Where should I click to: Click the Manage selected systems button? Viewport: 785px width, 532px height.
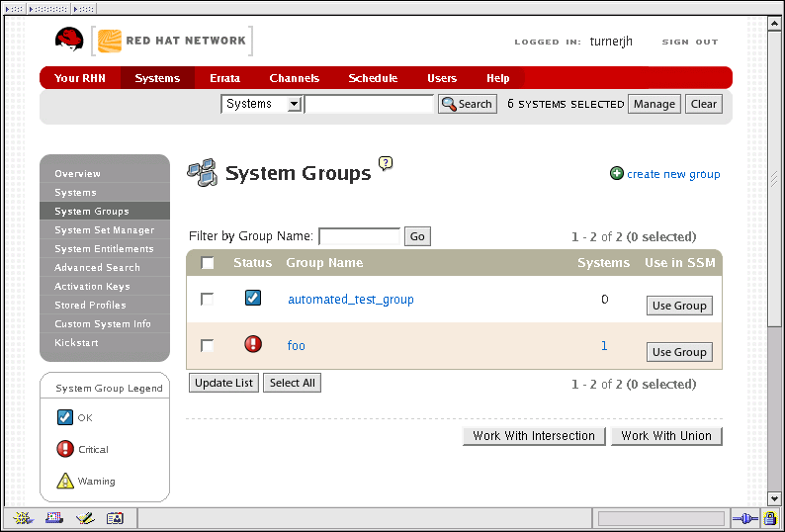coord(654,104)
